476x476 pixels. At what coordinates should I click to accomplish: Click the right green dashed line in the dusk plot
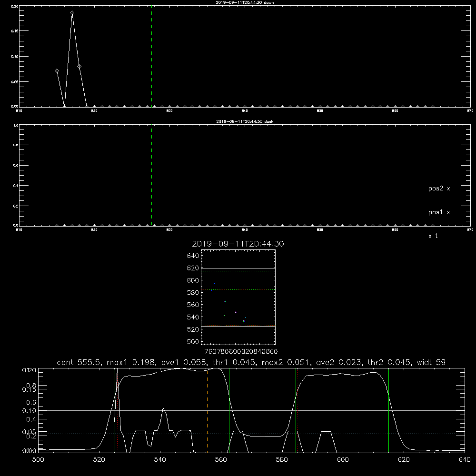[263, 175]
